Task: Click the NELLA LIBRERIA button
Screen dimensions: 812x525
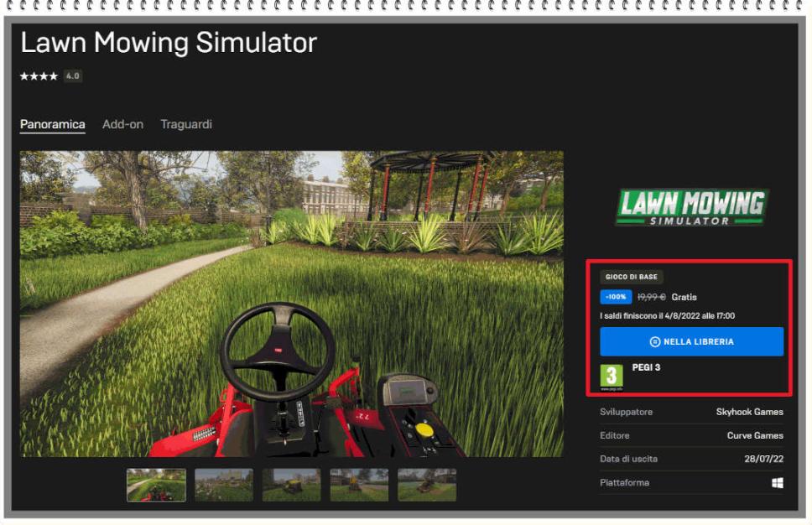Action: (691, 341)
